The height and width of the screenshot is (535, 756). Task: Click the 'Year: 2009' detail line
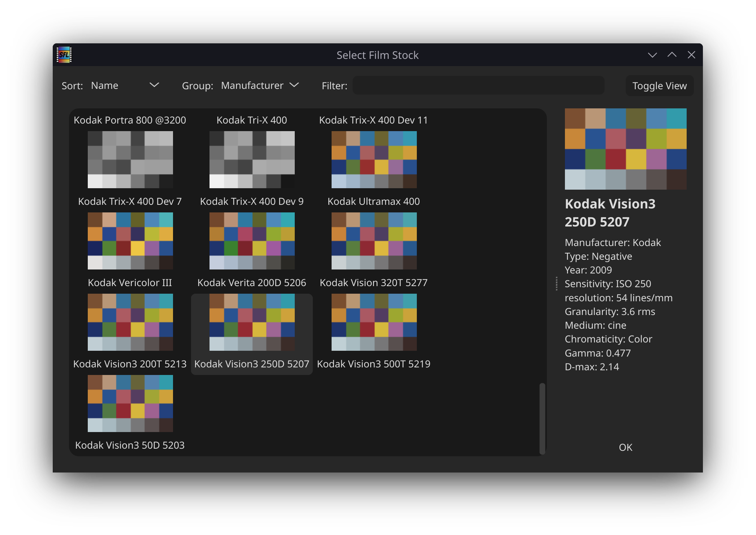pyautogui.click(x=588, y=270)
